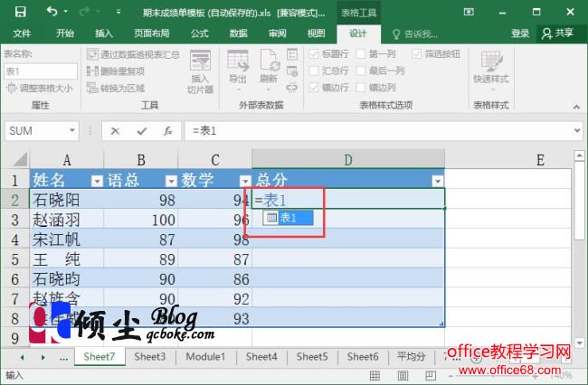The image size is (588, 385).
Task: Click the Redo arrow icon
Action: (x=84, y=12)
